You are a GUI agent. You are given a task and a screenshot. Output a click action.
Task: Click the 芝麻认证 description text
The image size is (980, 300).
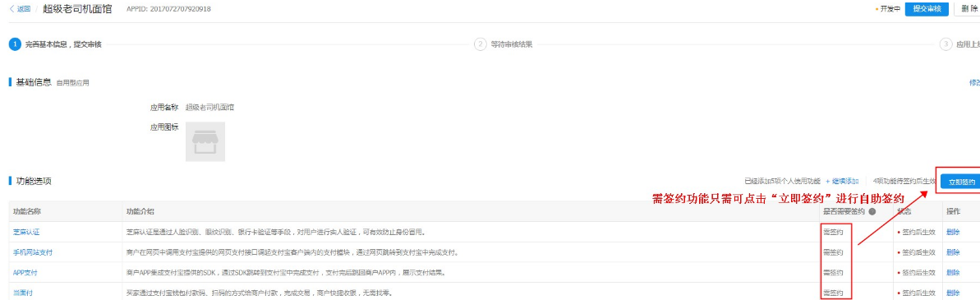coord(276,232)
